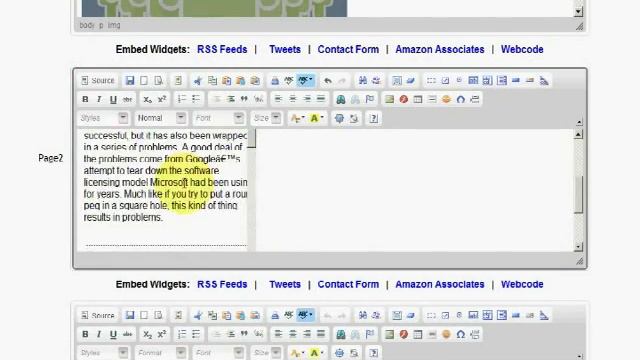Click Special Character omega icon in Page2 editor
The image size is (640, 360).
[460, 99]
